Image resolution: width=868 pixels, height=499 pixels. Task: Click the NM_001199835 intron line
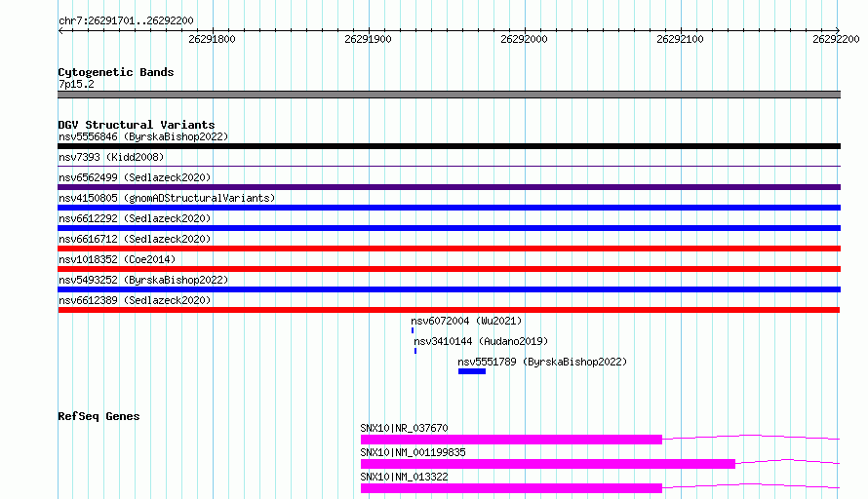pyautogui.click(x=788, y=461)
